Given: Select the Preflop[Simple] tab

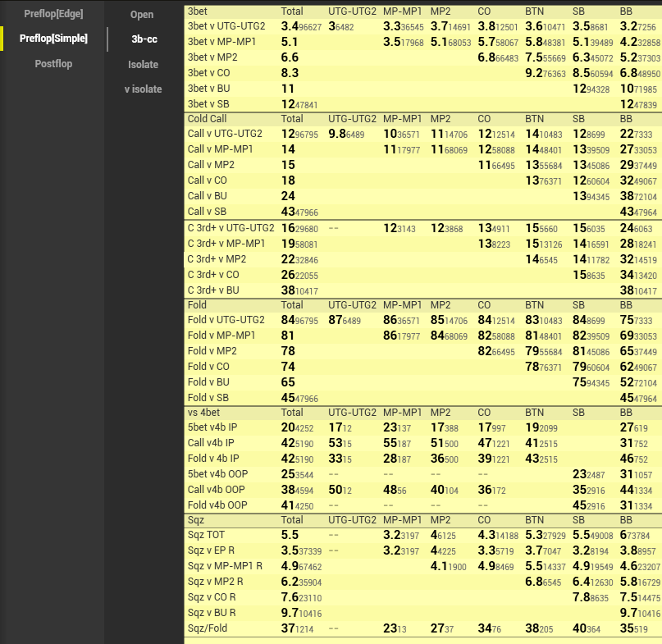Looking at the screenshot, I should 53,39.
